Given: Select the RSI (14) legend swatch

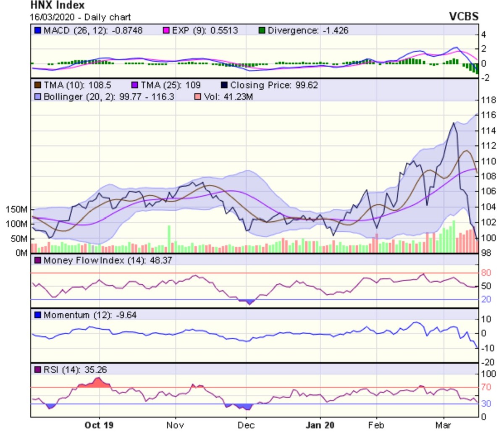Looking at the screenshot, I should point(38,370).
